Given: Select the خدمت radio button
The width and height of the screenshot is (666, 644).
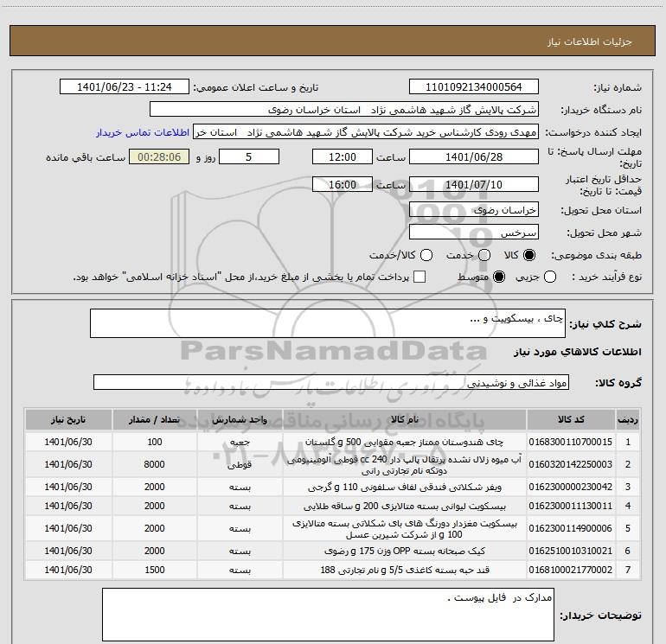Looking at the screenshot, I should [x=484, y=255].
